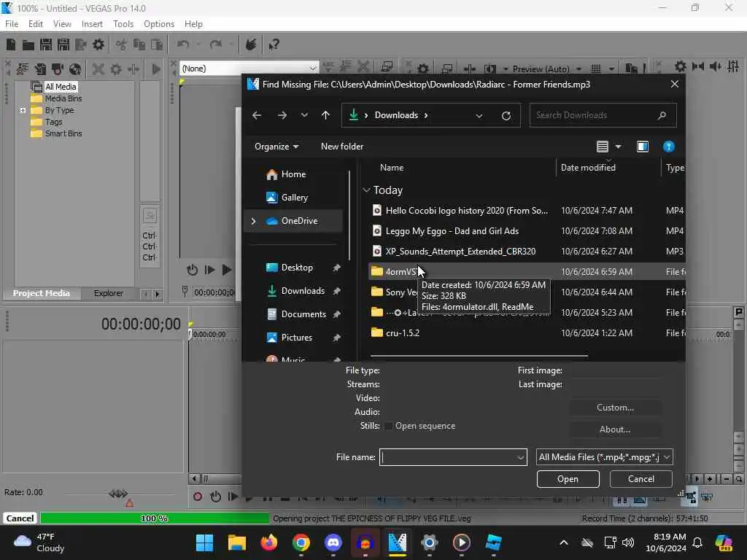Open the Edit menu
This screenshot has width=747, height=560.
[35, 24]
